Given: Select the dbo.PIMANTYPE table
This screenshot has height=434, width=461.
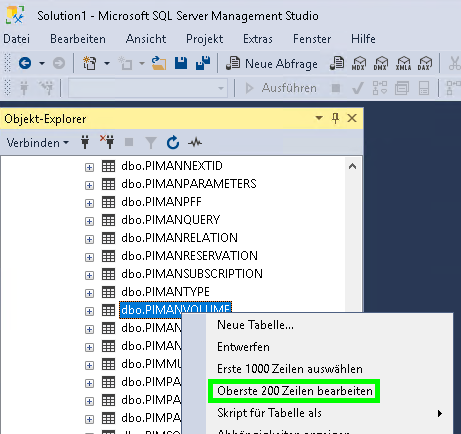Looking at the screenshot, I should point(165,292).
